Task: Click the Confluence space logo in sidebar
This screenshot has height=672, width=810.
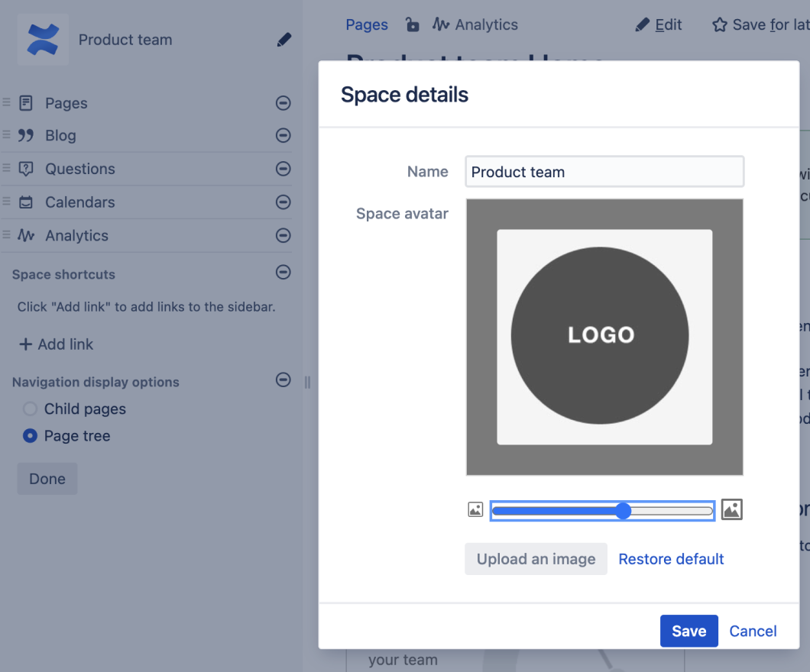Action: click(x=43, y=40)
